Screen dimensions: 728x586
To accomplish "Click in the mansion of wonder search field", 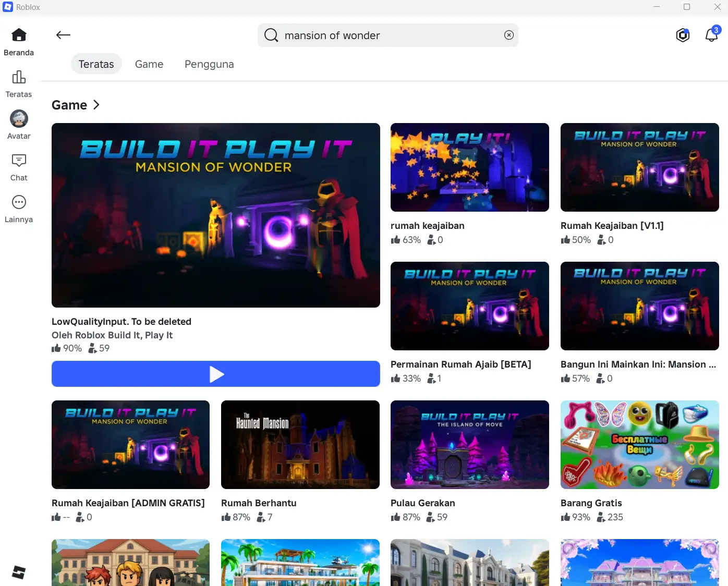I will pyautogui.click(x=388, y=35).
